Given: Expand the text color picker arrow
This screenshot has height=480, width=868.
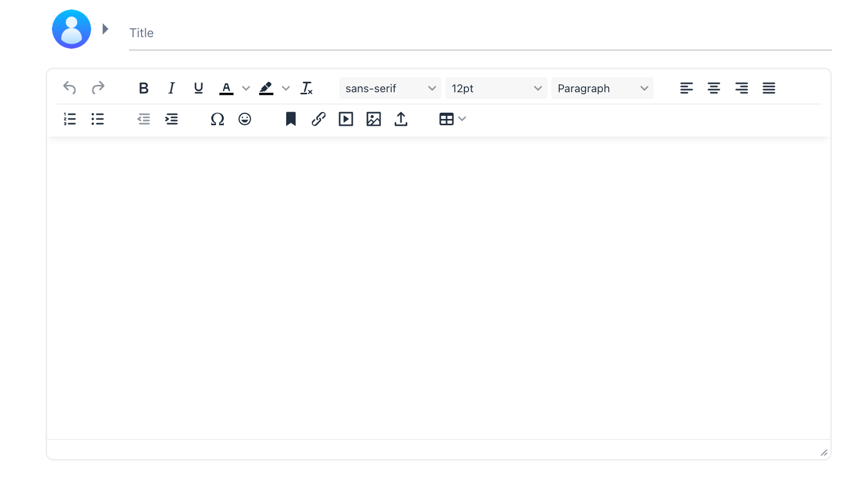Looking at the screenshot, I should coord(246,88).
